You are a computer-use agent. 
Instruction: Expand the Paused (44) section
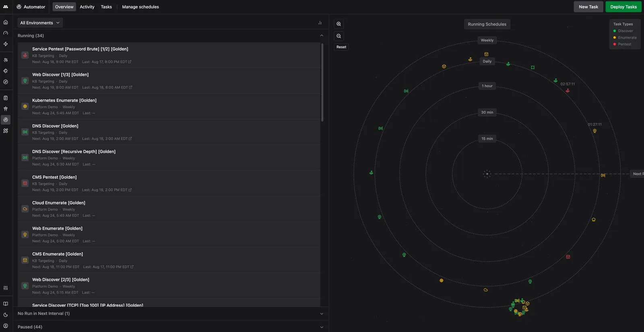click(170, 327)
